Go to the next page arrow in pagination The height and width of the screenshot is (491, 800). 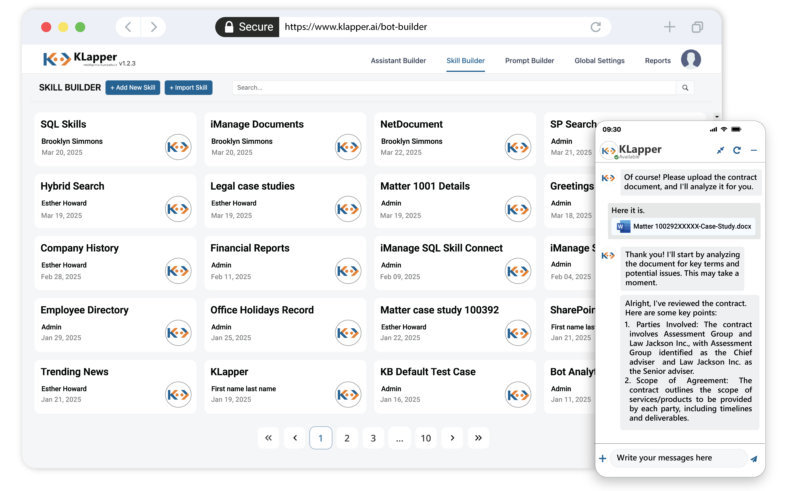(x=452, y=438)
